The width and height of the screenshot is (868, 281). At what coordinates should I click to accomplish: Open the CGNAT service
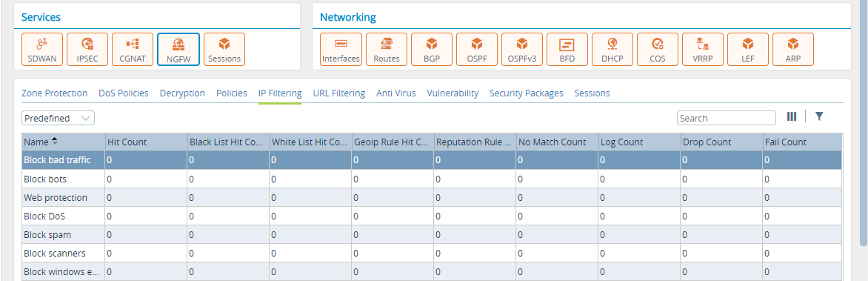point(133,50)
